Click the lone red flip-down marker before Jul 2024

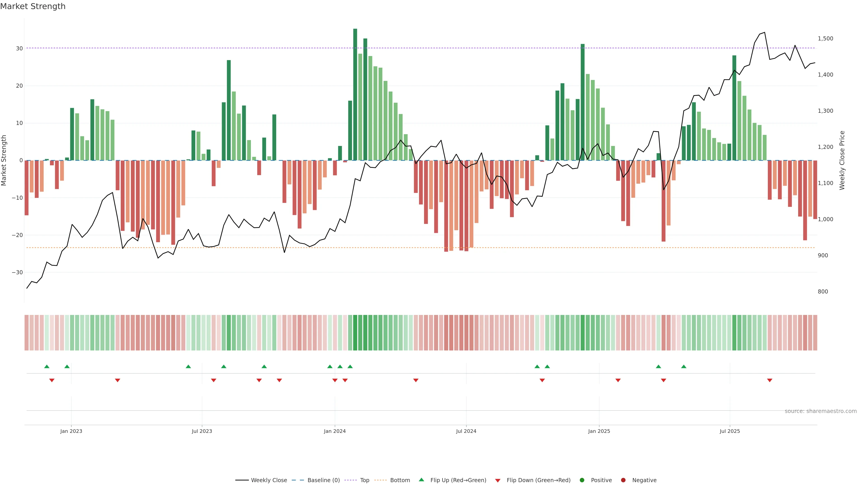point(416,380)
